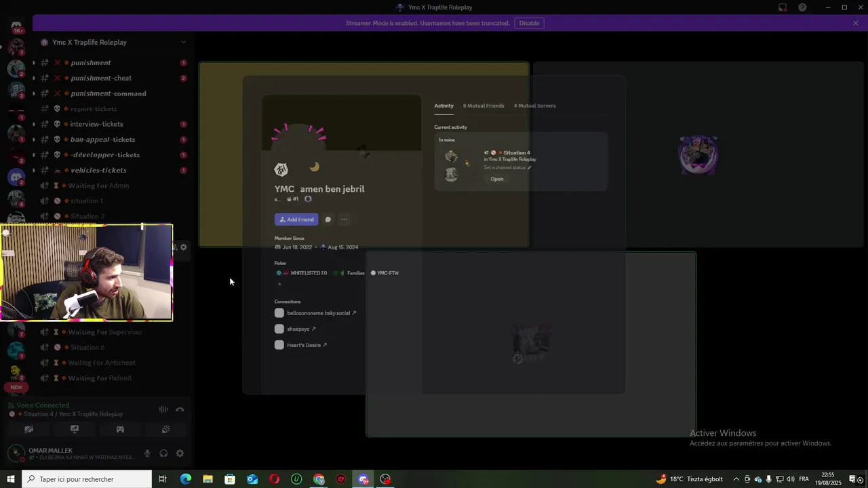
Task: Dismiss the streamer mode banner
Action: [x=856, y=23]
